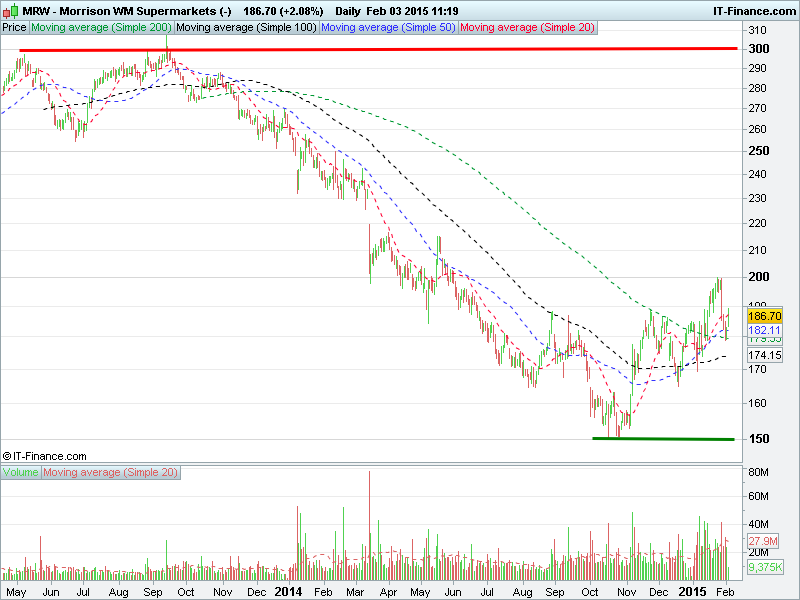Click the candlestick chart icon beside MRW
Image resolution: width=800 pixels, height=600 pixels.
(12, 9)
